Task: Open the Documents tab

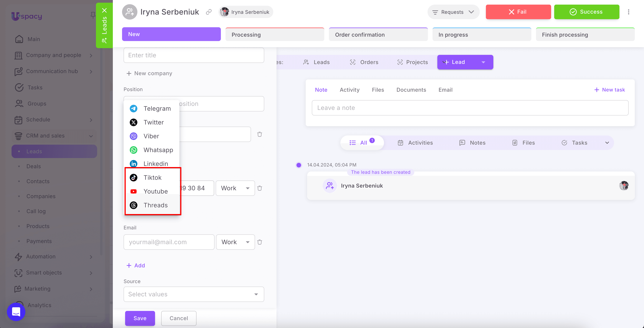Action: pyautogui.click(x=411, y=90)
